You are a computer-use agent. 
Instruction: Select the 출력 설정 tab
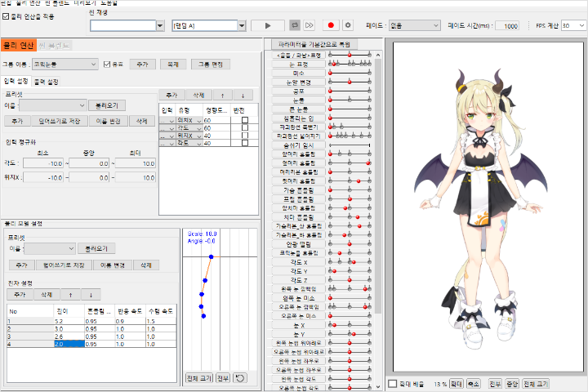(x=46, y=82)
